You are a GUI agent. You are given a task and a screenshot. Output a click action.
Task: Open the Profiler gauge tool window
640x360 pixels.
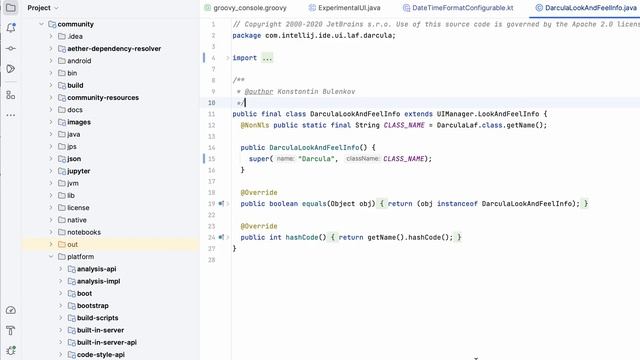click(11, 310)
